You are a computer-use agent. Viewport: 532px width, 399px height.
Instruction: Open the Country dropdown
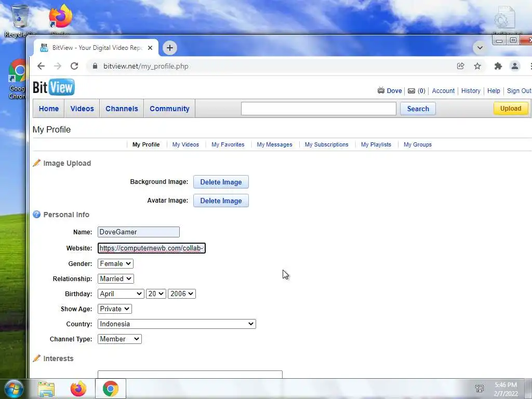(177, 324)
